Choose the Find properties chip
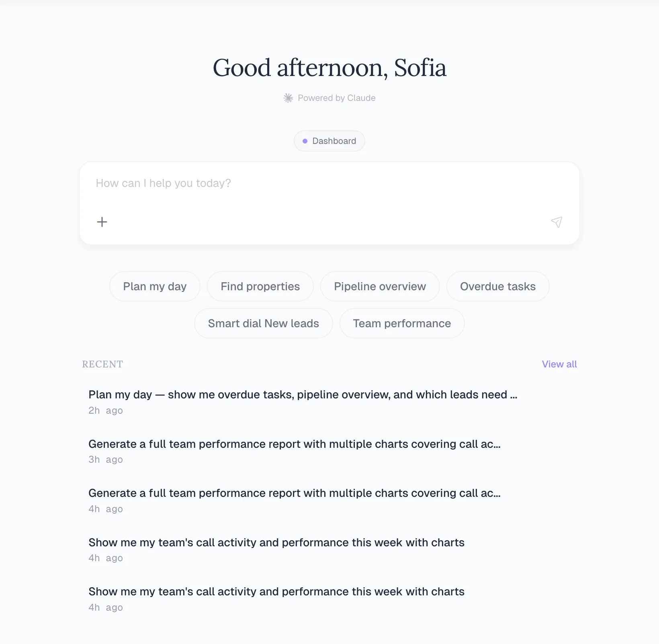Screen dimensions: 659x644 click(x=260, y=287)
